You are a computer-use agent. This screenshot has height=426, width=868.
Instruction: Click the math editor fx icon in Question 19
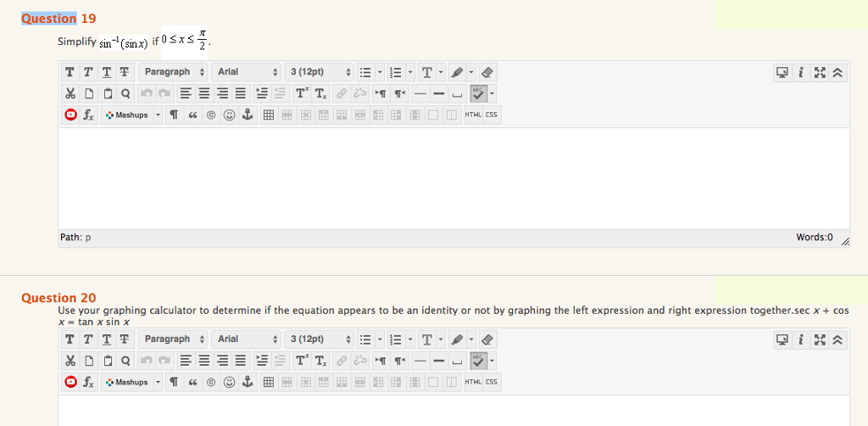(89, 115)
